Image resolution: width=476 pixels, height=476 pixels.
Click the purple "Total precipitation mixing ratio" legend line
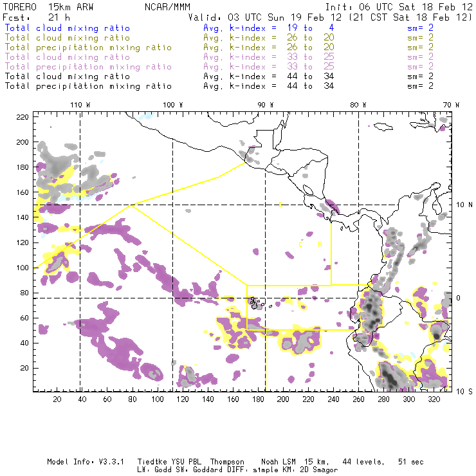pos(88,67)
